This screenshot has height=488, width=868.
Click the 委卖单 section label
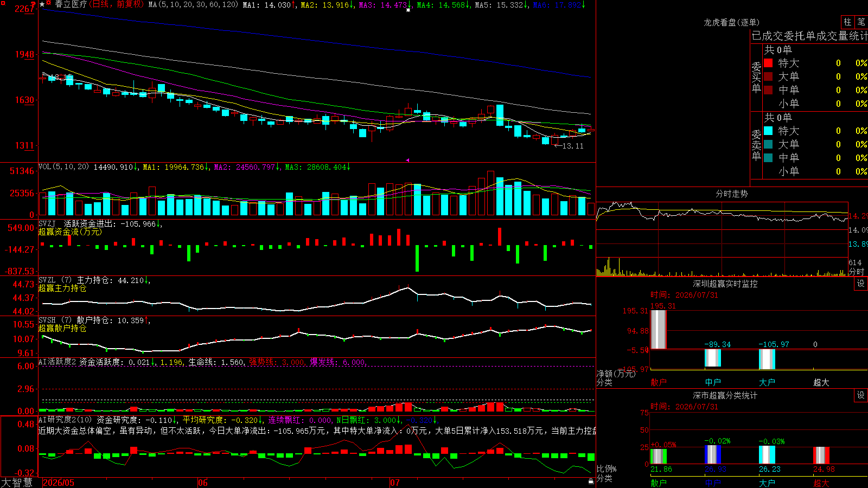click(x=756, y=145)
